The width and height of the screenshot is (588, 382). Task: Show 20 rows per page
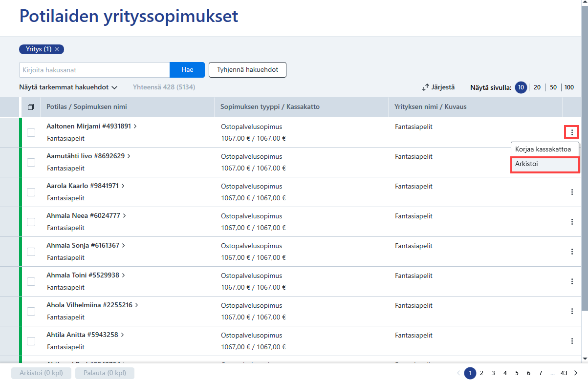point(537,87)
